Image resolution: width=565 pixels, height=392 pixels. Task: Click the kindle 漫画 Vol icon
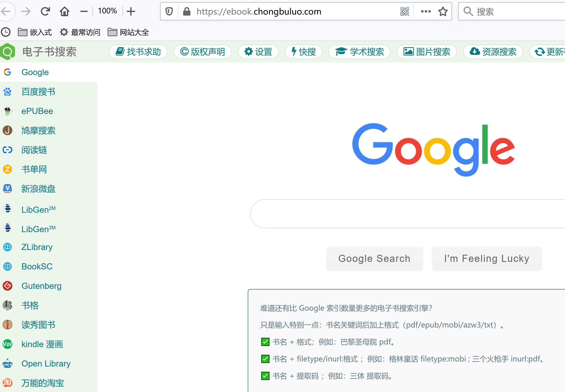pos(8,344)
